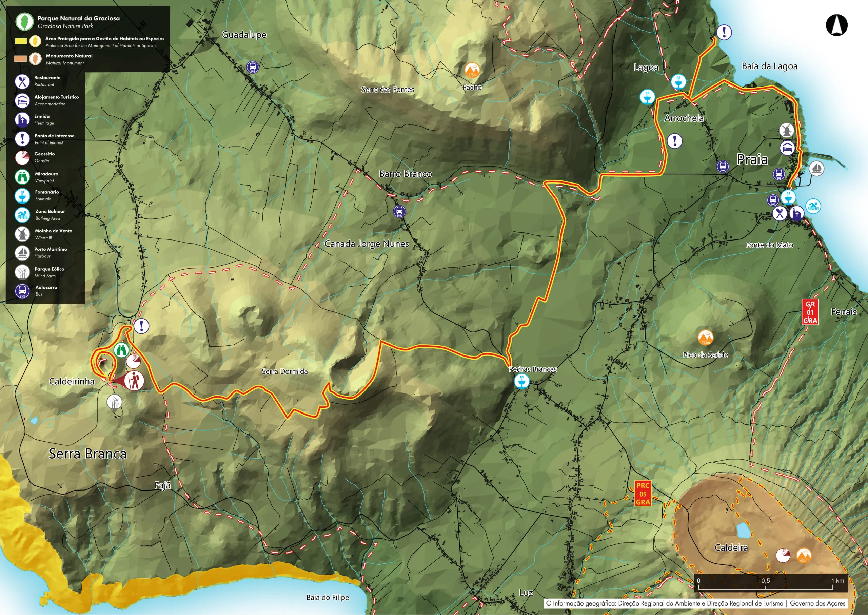Click the harbour sailboat icon beside Praia

tap(816, 168)
